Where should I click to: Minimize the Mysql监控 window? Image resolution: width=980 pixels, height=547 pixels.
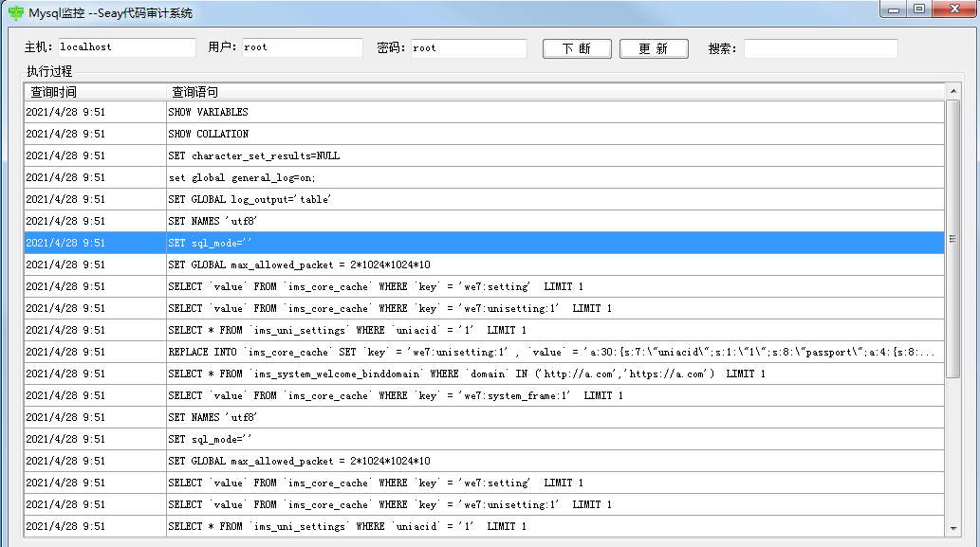point(893,9)
